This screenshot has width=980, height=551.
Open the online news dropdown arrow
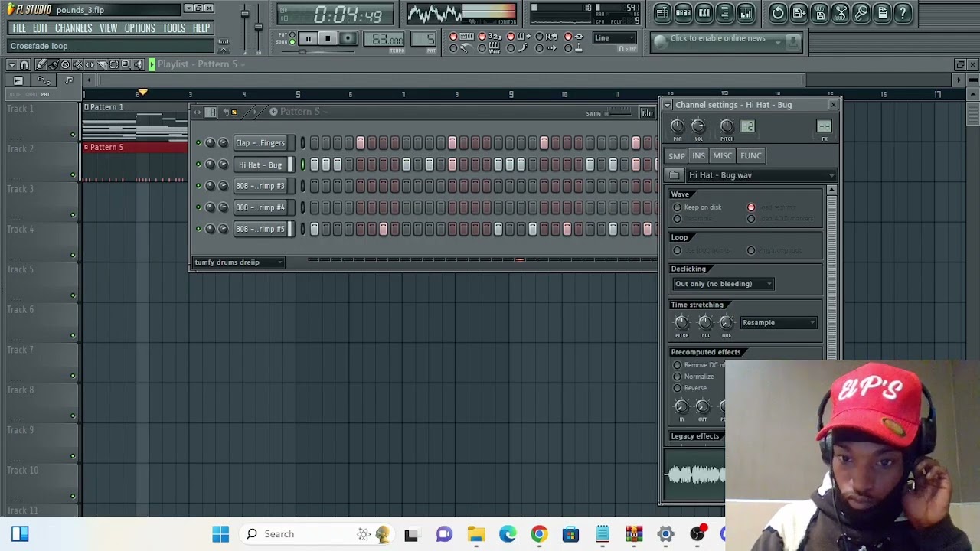tap(778, 42)
